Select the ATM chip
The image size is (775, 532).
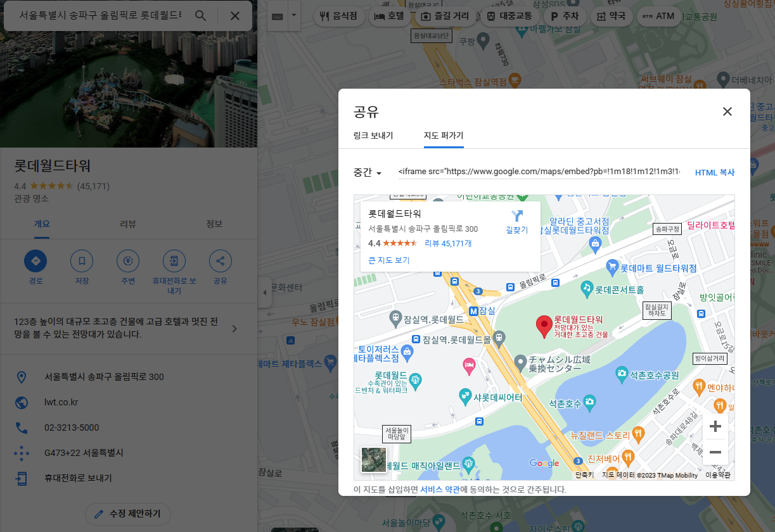(658, 16)
